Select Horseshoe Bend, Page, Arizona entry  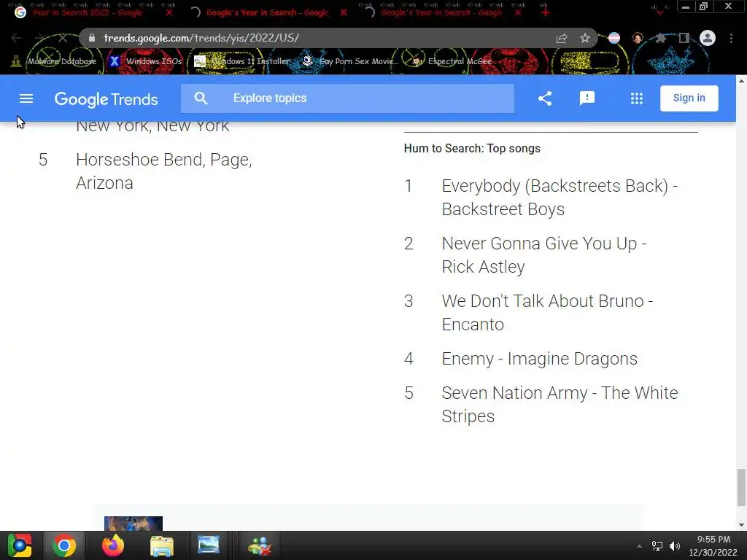pos(164,171)
